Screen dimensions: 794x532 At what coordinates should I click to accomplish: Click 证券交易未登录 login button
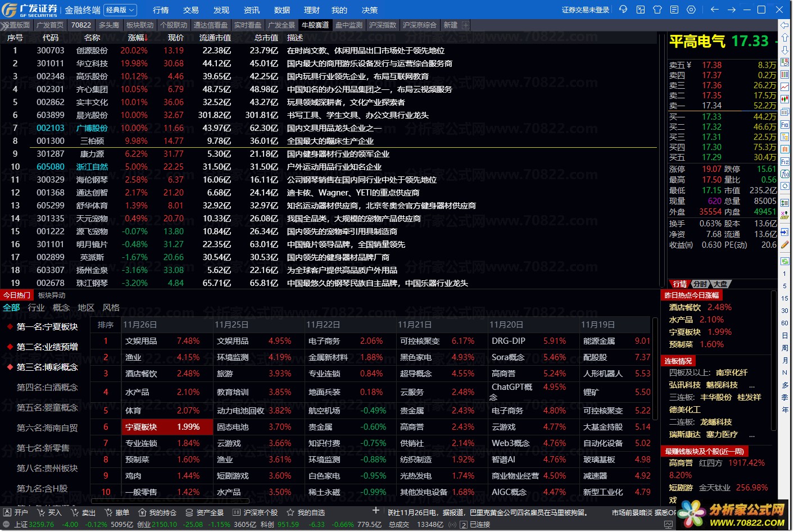(586, 10)
